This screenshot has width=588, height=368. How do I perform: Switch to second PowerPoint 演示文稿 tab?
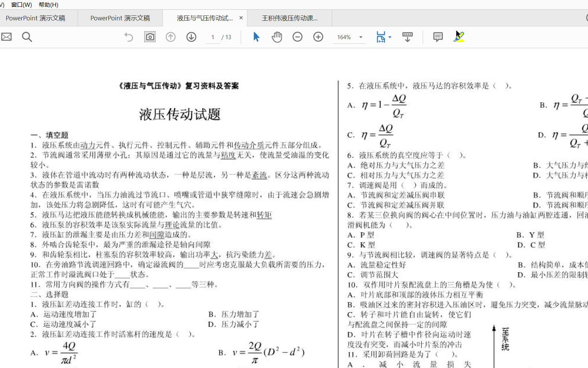(120, 18)
